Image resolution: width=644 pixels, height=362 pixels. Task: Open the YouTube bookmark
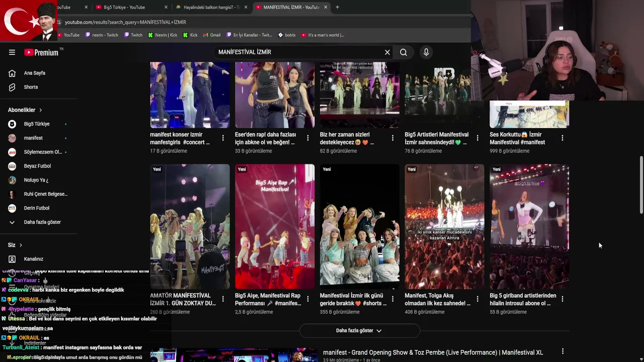click(x=68, y=35)
